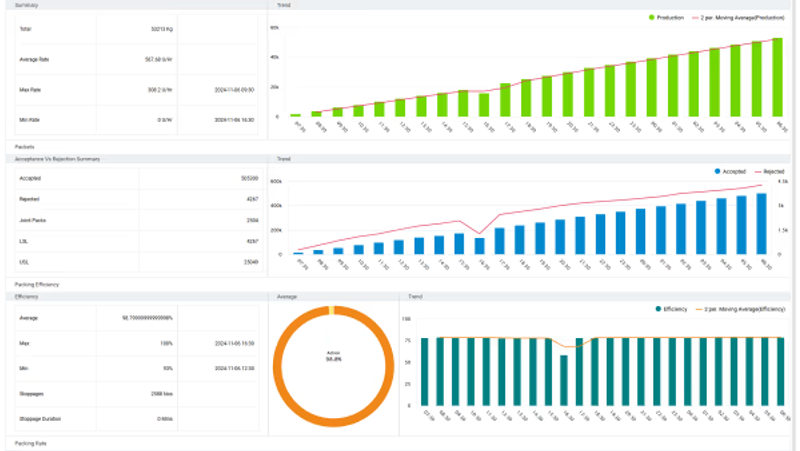Click the Joint Packs count value

(x=252, y=220)
